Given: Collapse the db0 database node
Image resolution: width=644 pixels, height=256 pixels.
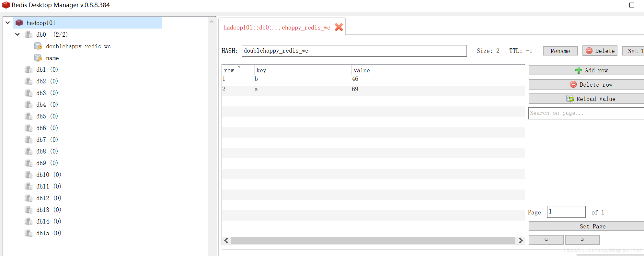Looking at the screenshot, I should (17, 34).
